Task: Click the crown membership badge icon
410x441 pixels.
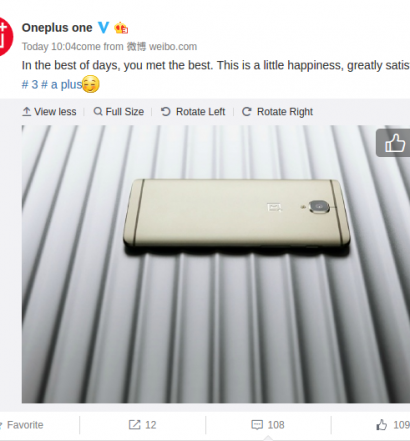Action: pos(121,28)
